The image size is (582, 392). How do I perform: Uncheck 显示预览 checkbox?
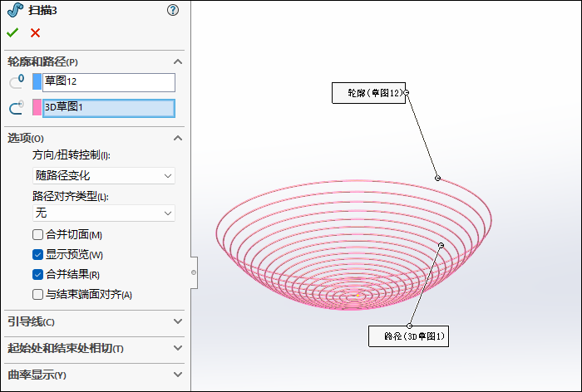tap(37, 255)
